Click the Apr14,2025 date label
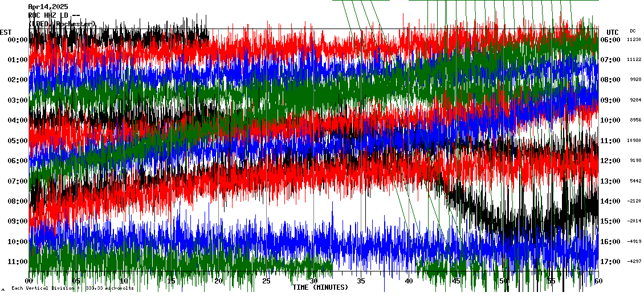Image resolution: width=644 pixels, height=296 pixels. pos(48,7)
